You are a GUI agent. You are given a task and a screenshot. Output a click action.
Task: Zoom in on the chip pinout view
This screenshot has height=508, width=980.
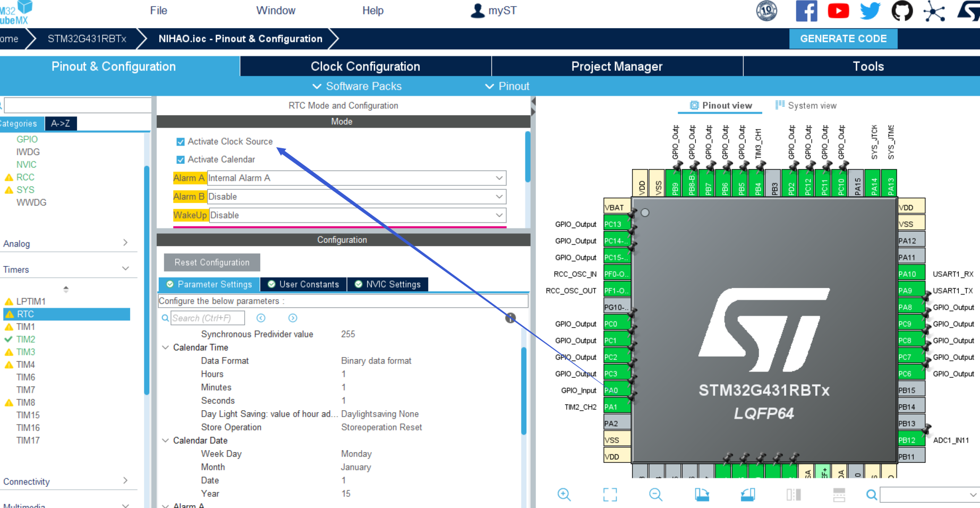[564, 495]
